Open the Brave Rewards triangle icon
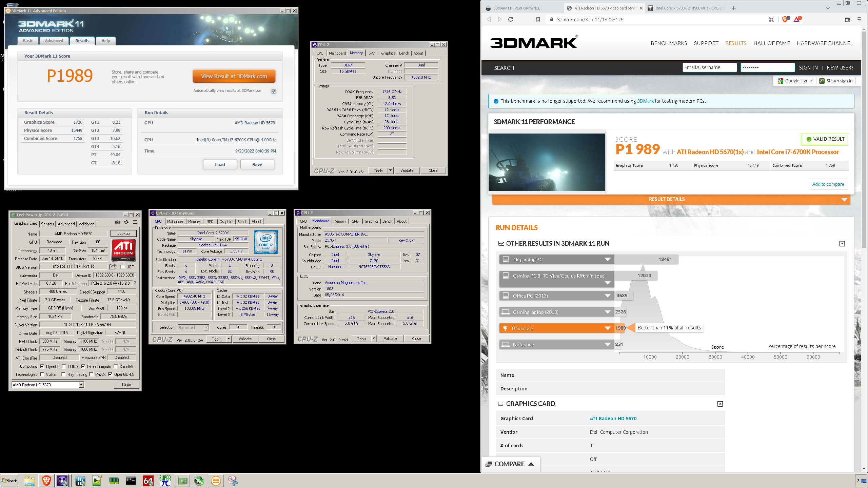This screenshot has height=488, width=868. point(797,19)
